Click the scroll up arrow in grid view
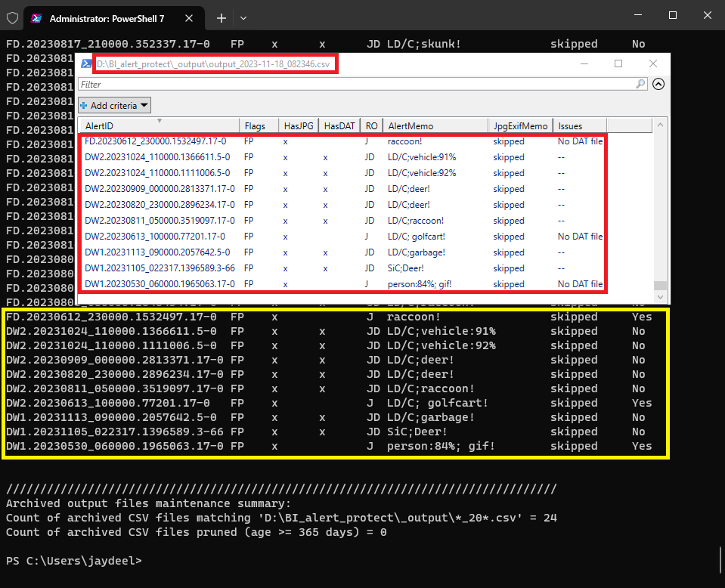This screenshot has height=588, width=725. (x=660, y=125)
